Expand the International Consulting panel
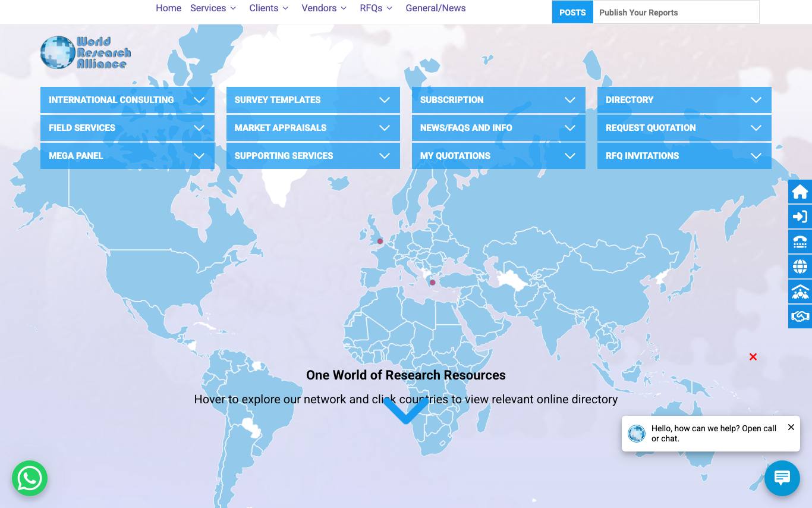Screen dimensions: 812x508 (127, 100)
